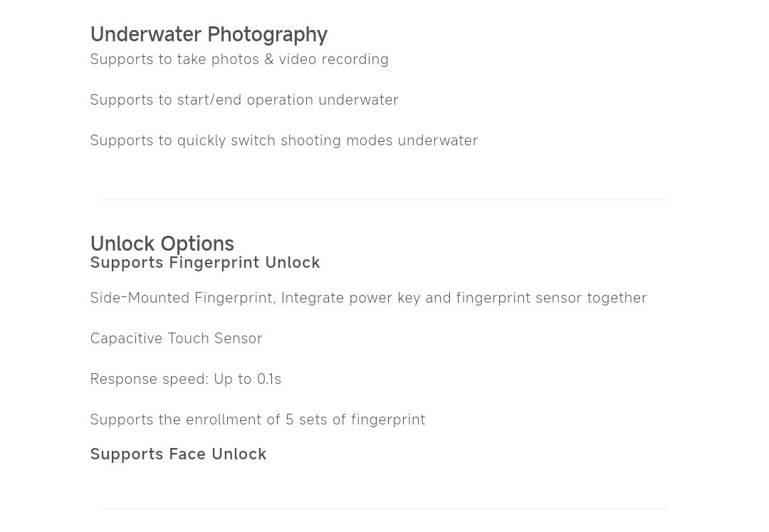The width and height of the screenshot is (769, 532).
Task: Select the Supports Face Unlock subheading
Action: [179, 454]
